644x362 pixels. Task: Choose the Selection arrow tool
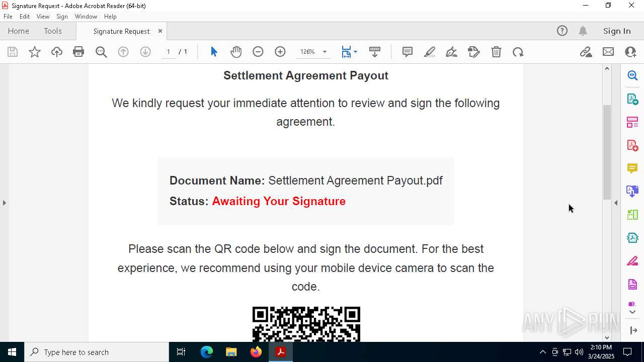(214, 52)
